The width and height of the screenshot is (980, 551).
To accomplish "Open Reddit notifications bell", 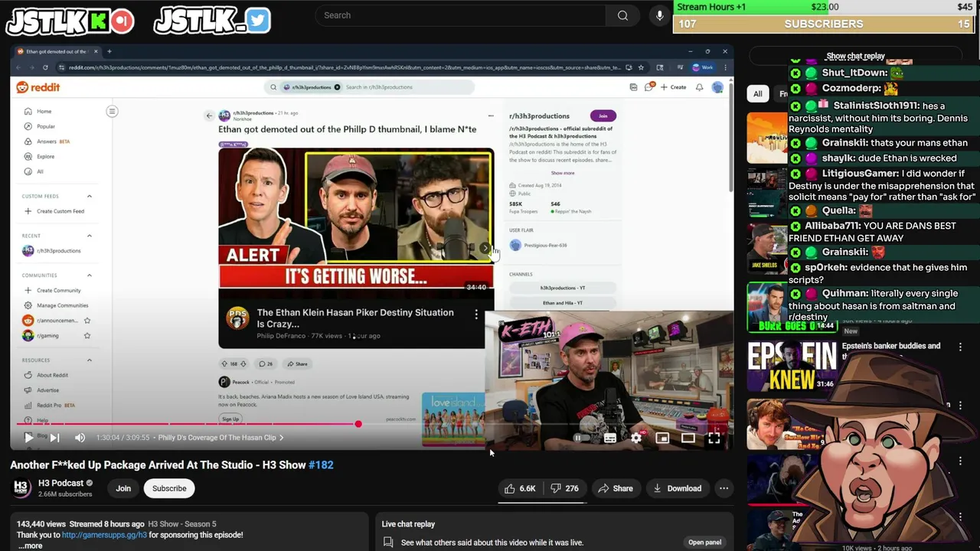I will (x=699, y=87).
